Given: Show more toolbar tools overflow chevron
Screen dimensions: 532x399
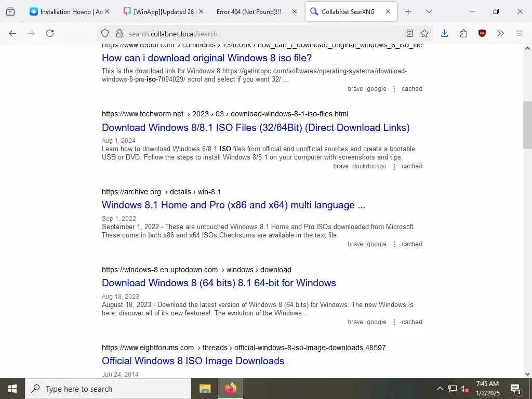Looking at the screenshot, I should pos(500,33).
